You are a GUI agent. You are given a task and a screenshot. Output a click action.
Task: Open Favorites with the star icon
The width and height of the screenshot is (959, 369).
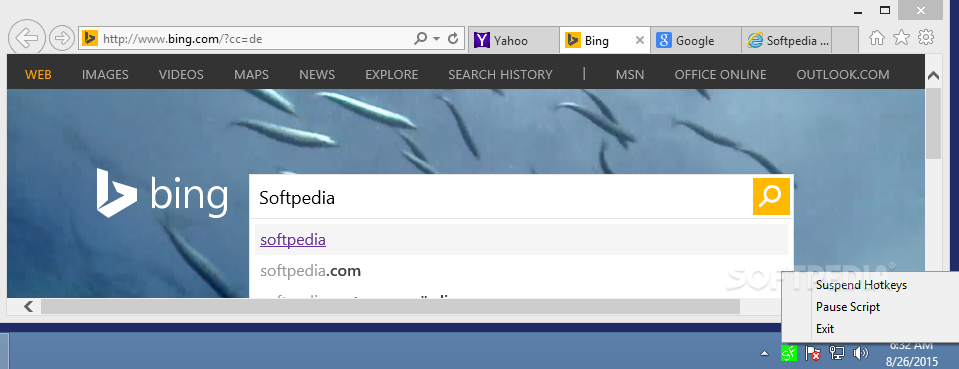(x=902, y=38)
